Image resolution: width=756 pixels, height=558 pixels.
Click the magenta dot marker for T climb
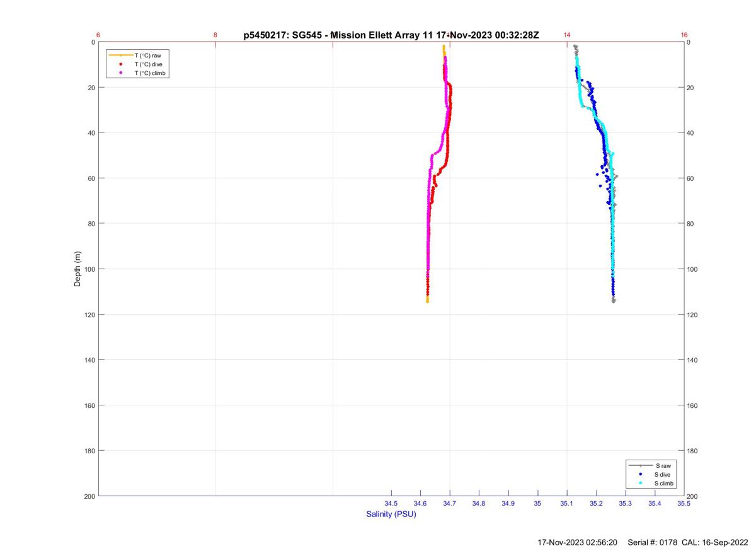(120, 73)
